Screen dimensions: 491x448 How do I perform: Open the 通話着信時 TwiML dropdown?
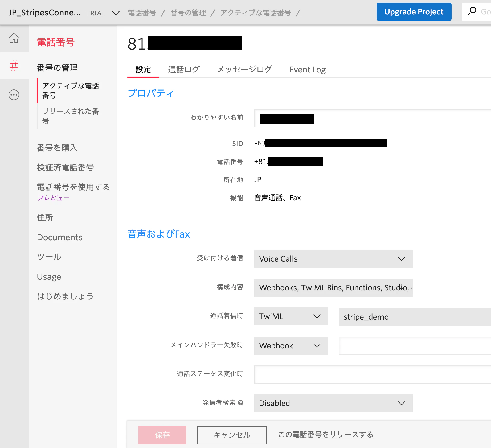(x=291, y=316)
